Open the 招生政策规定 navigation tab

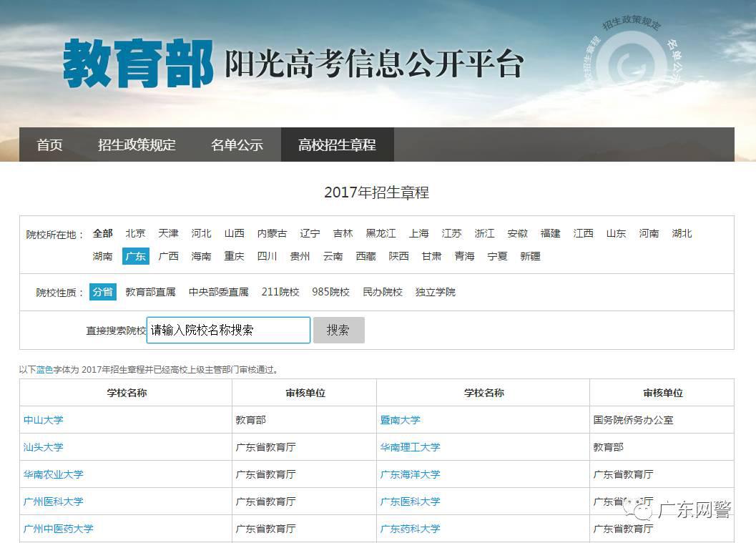(x=137, y=145)
